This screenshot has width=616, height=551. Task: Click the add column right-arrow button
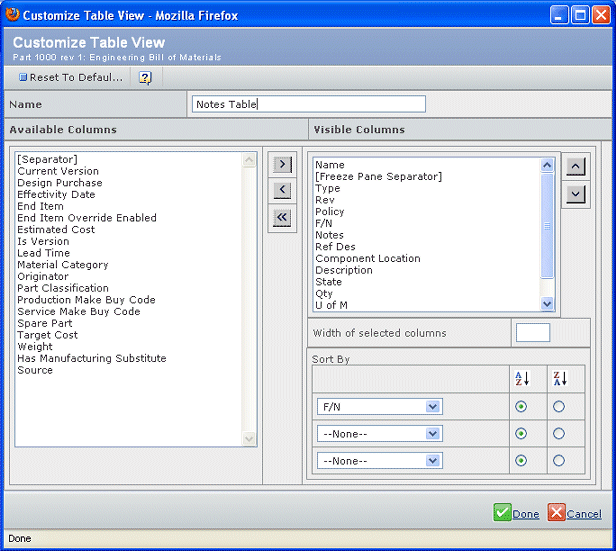coord(282,164)
